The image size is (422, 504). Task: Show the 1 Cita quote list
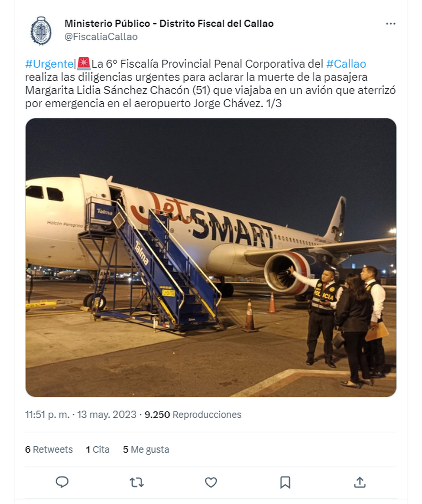tap(98, 450)
